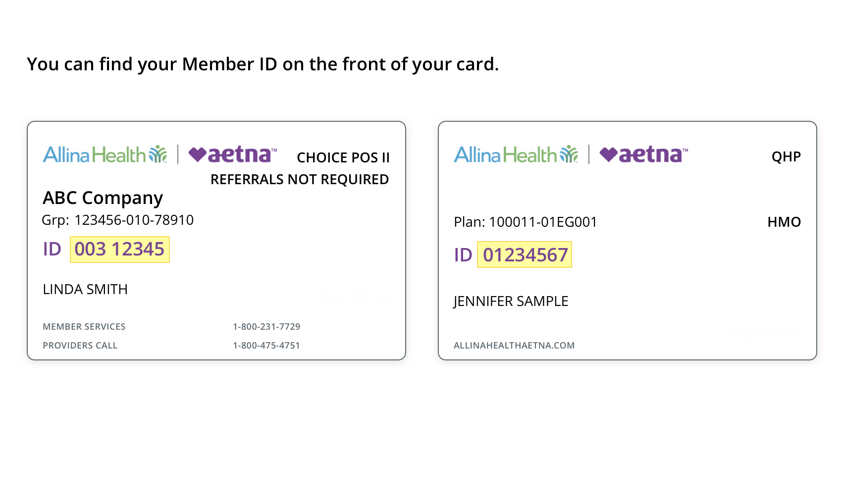
Task: Click the group number 123456-010-78910
Action: (x=134, y=220)
